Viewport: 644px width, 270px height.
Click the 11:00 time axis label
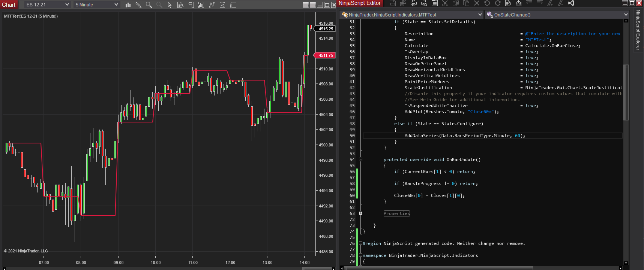tap(193, 263)
